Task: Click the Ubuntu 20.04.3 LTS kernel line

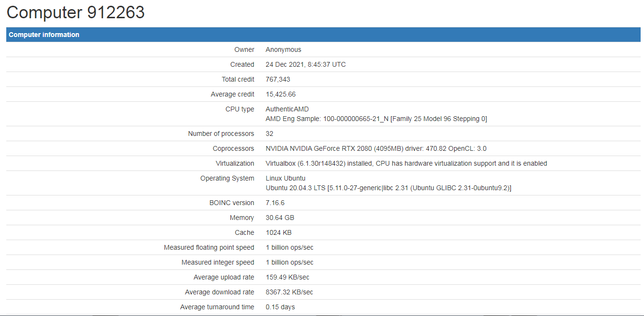Action: 389,188
